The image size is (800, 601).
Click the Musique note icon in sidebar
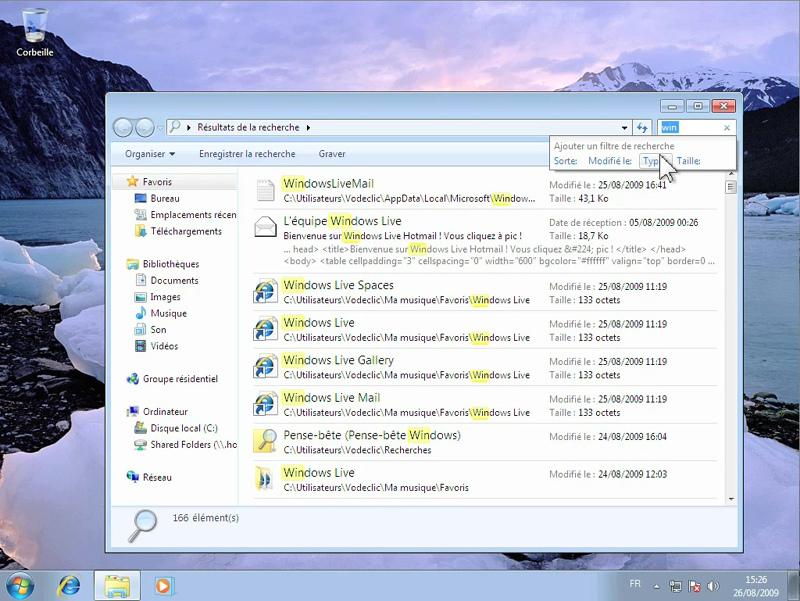pyautogui.click(x=140, y=313)
